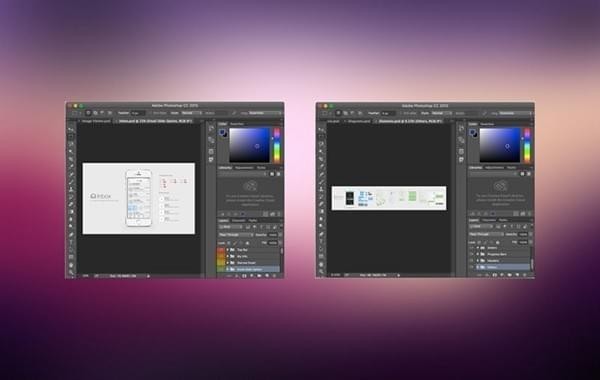This screenshot has height=380, width=600.
Task: Open Pass Through blend mode dropdown in right window
Action: click(486, 234)
